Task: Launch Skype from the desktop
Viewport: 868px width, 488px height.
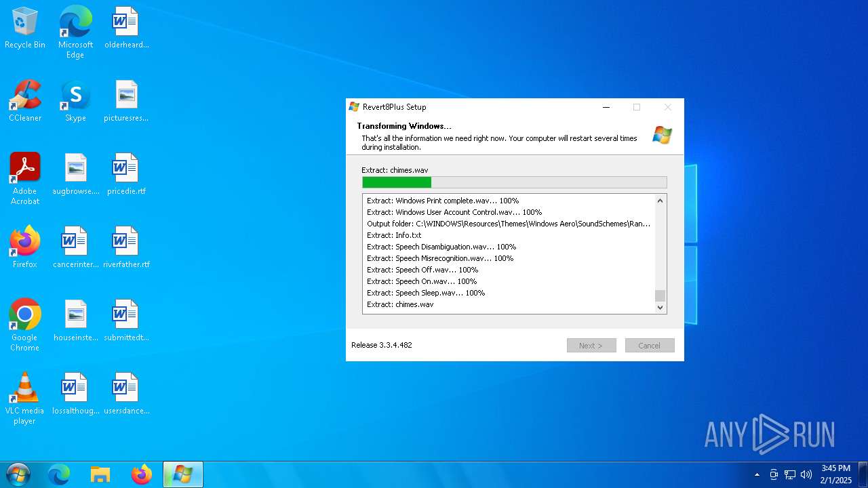Action: pyautogui.click(x=75, y=102)
